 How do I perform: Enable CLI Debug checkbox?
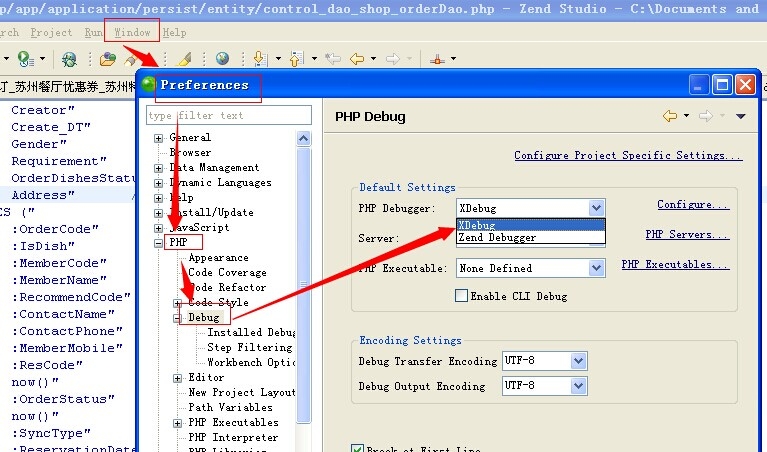click(461, 296)
